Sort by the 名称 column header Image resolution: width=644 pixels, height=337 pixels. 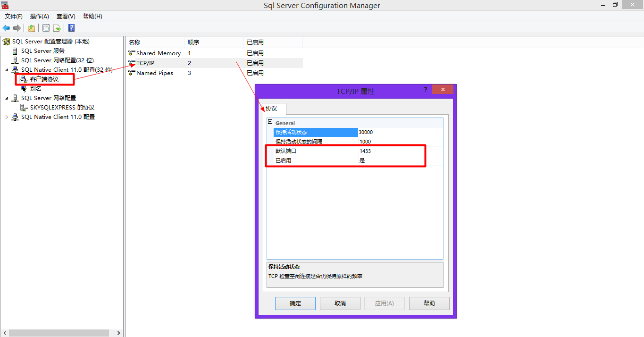click(155, 42)
